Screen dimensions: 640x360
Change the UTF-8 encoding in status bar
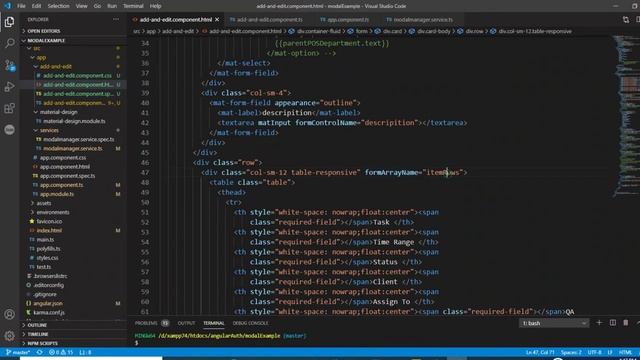[x=594, y=352]
